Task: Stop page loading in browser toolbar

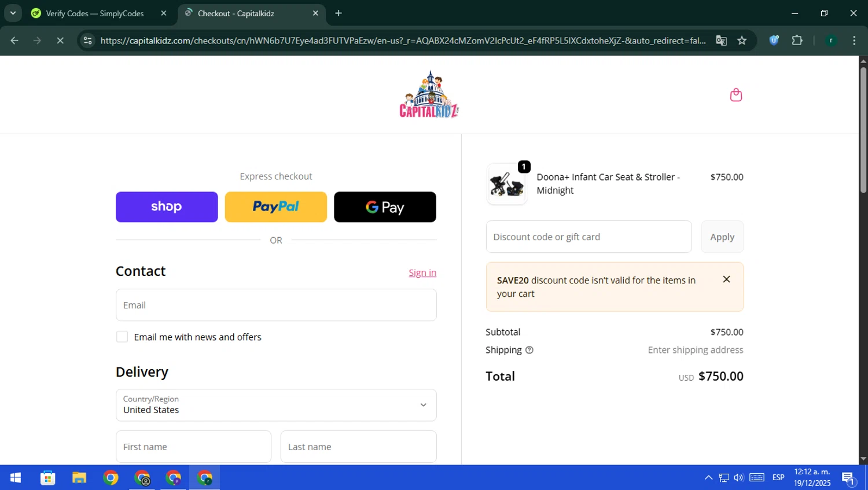Action: 60,40
